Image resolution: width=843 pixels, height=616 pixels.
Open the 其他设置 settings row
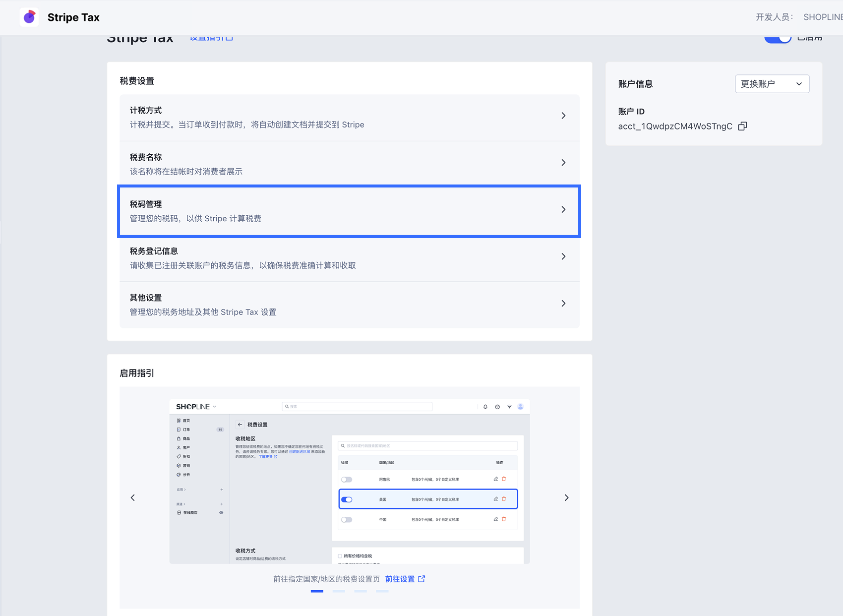[x=350, y=305]
